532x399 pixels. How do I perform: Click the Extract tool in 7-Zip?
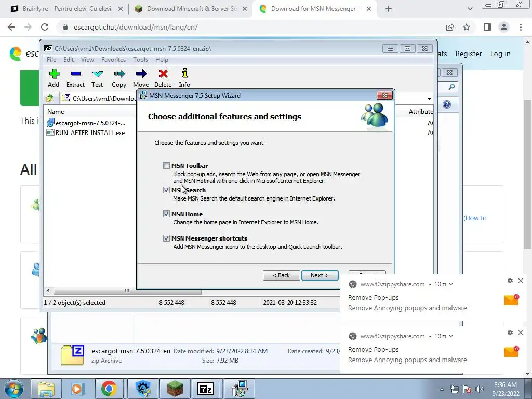[75, 78]
